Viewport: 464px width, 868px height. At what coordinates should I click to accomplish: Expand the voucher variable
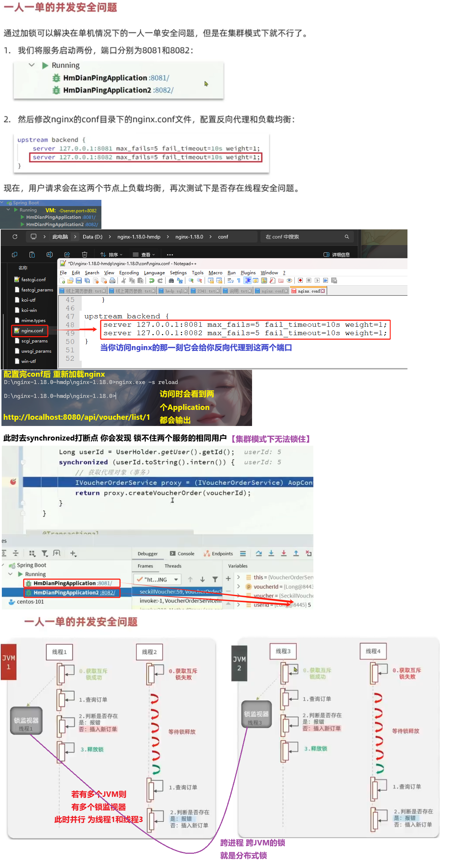point(239,596)
